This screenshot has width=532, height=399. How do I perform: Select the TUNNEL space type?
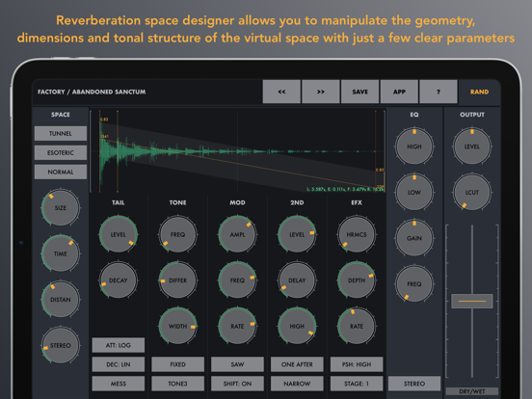click(61, 133)
